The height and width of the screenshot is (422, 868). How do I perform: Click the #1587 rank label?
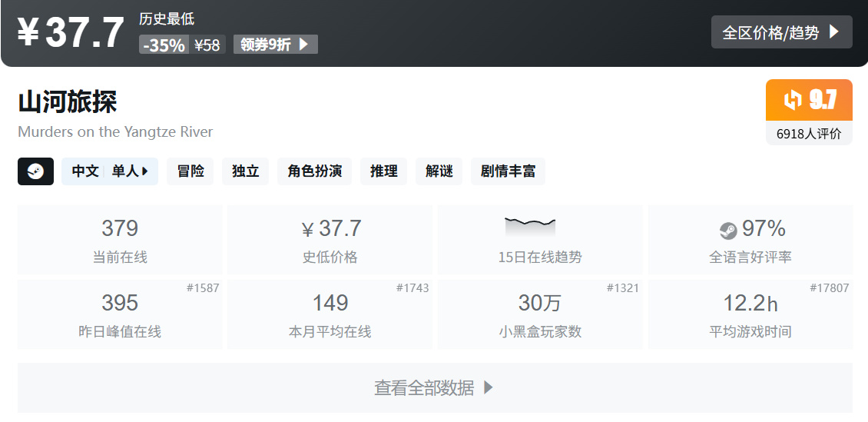[203, 288]
